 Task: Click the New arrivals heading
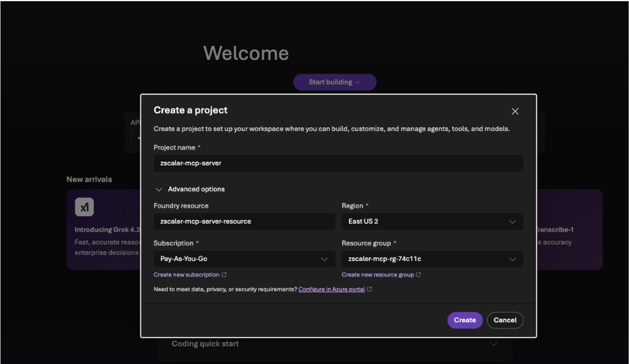pos(89,180)
